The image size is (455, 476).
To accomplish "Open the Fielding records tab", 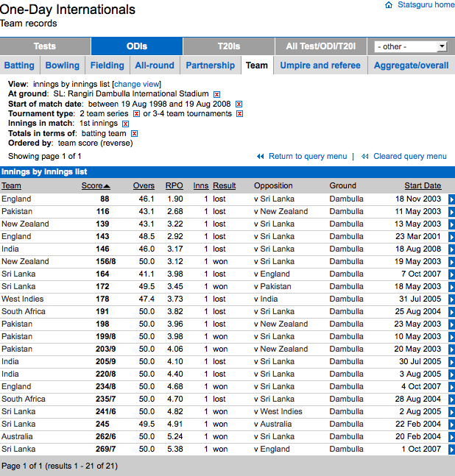I will coord(107,65).
